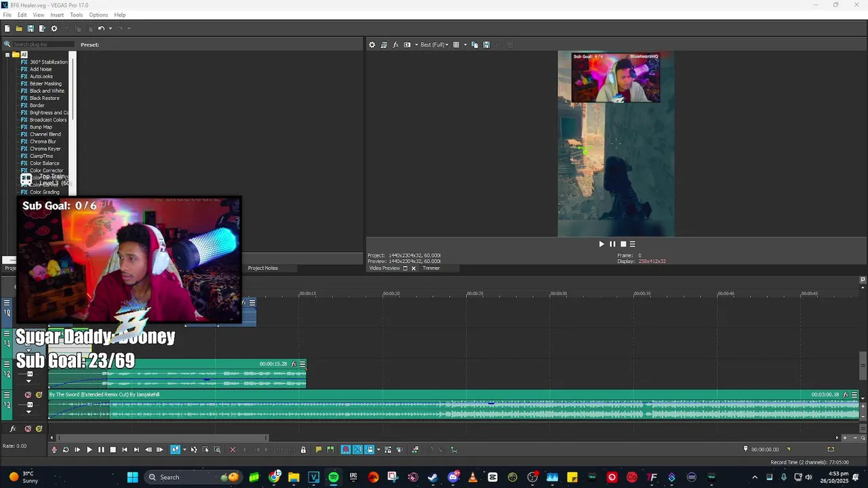This screenshot has height=488, width=868.
Task: Create a new project via toolbar icon
Action: click(x=7, y=28)
